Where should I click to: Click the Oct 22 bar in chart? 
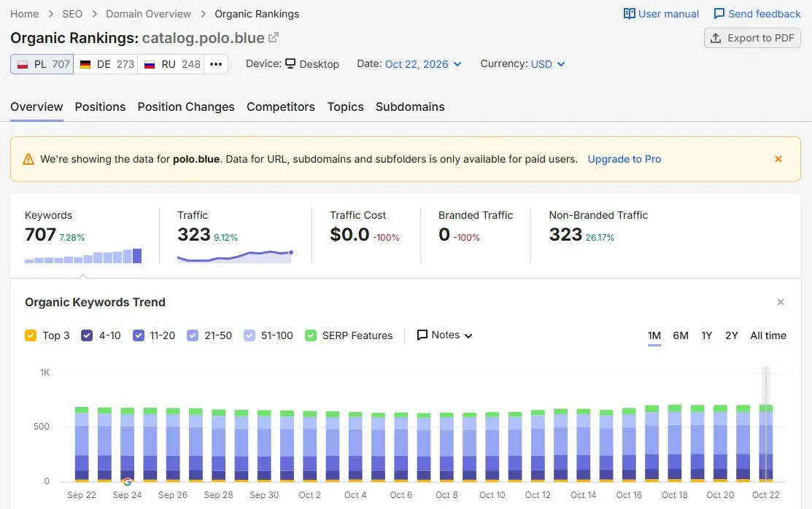765,443
